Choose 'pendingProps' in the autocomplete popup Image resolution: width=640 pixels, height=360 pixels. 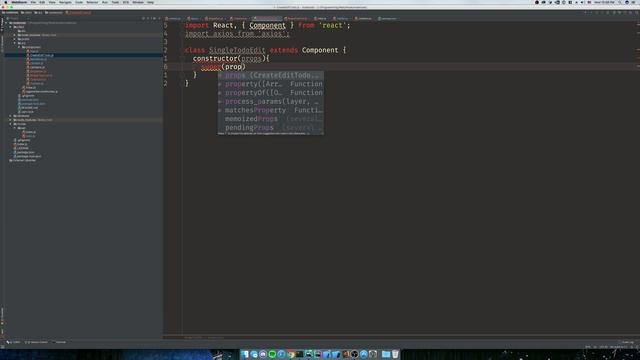270,127
